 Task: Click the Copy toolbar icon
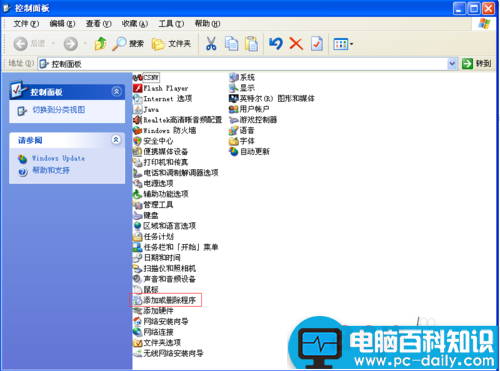pyautogui.click(x=231, y=44)
